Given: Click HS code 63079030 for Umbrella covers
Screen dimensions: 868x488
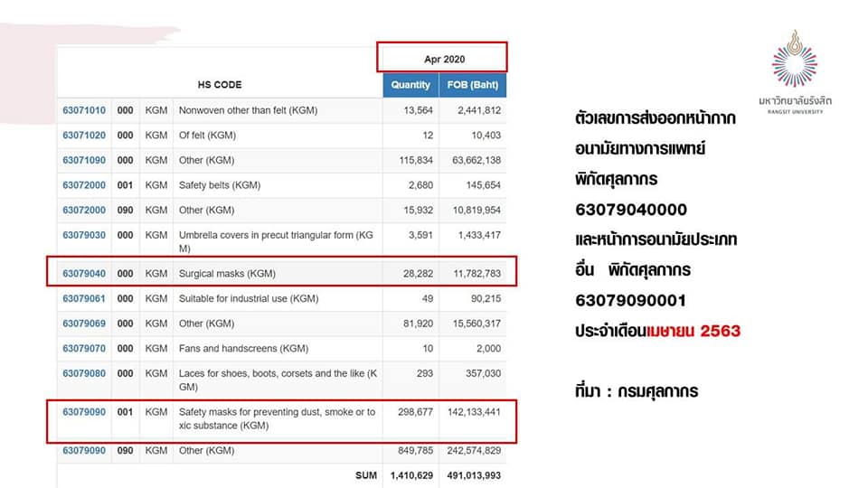Looking at the screenshot, I should click(x=84, y=235).
